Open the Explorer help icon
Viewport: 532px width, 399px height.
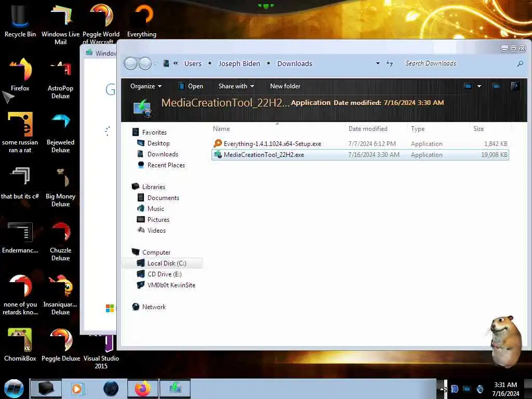[515, 86]
